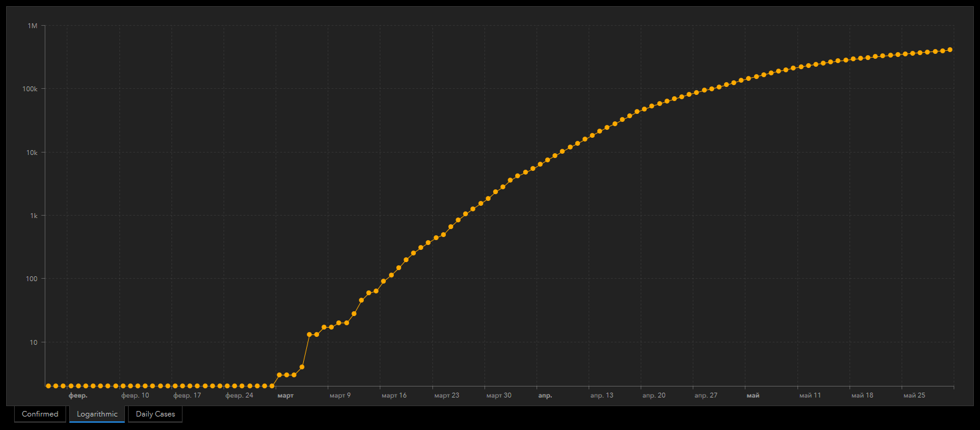
Task: Click the 'март 23' axis label
Action: pyautogui.click(x=447, y=396)
